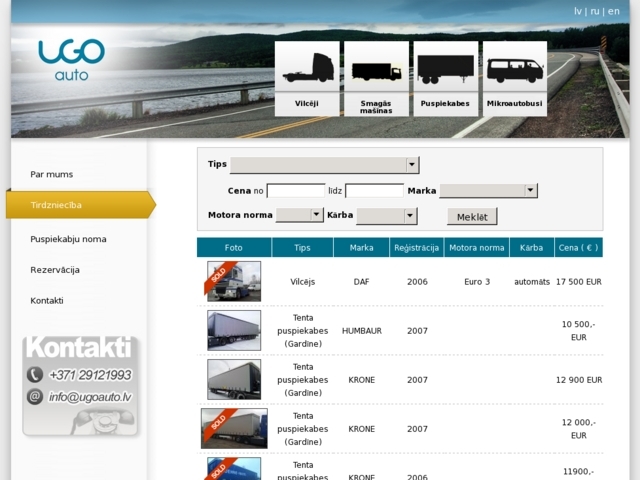Open the sold KRONE 12 000 EUR thumbnail

pos(234,429)
